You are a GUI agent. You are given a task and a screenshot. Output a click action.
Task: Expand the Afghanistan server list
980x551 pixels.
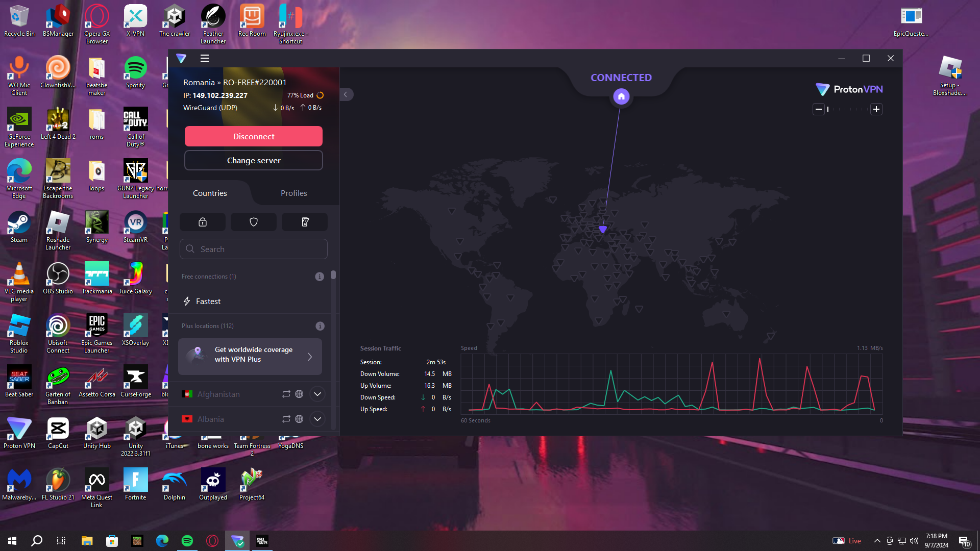317,394
